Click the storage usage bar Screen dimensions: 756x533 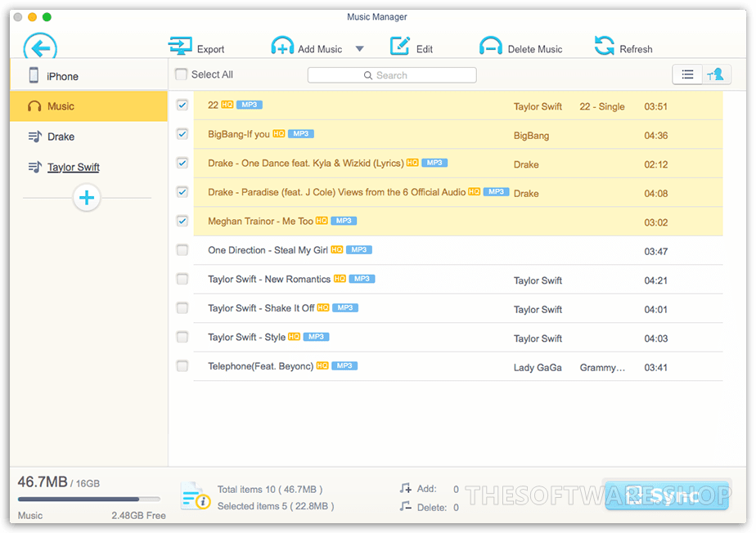88,499
